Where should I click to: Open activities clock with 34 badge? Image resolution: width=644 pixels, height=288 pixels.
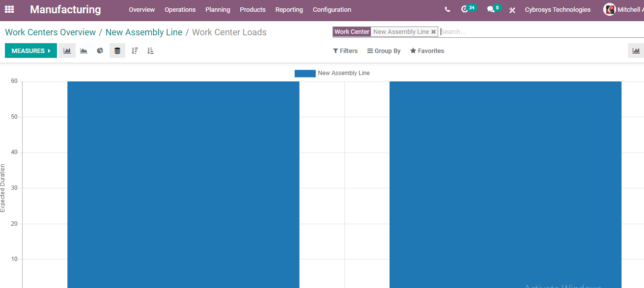[x=468, y=9]
